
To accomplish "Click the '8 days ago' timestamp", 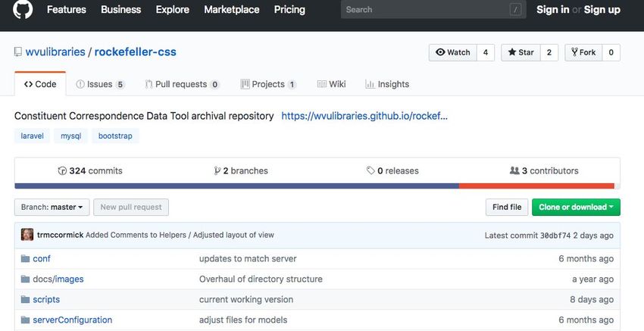I will click(592, 300).
